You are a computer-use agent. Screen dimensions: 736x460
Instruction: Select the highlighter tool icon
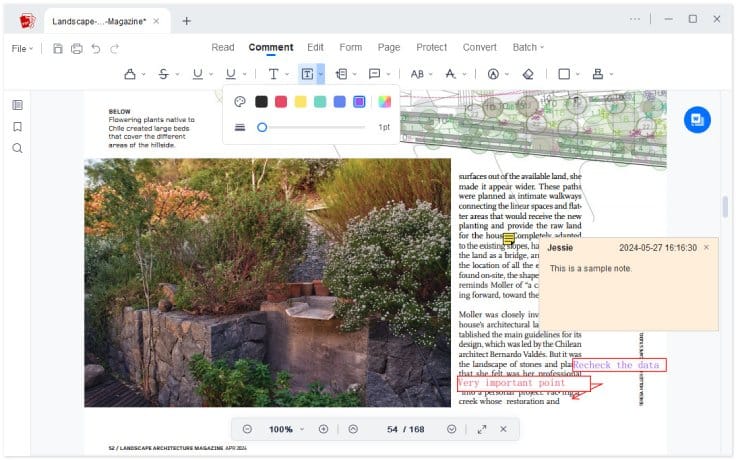pos(130,74)
